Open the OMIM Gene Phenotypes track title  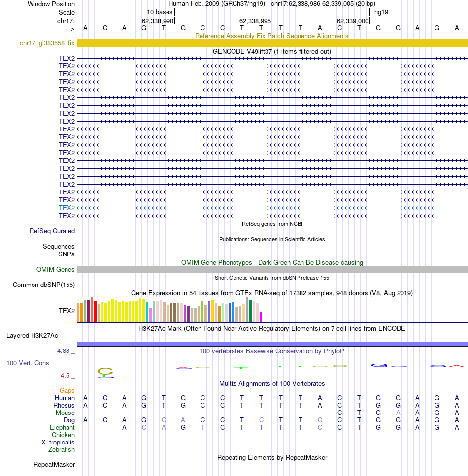(x=272, y=262)
